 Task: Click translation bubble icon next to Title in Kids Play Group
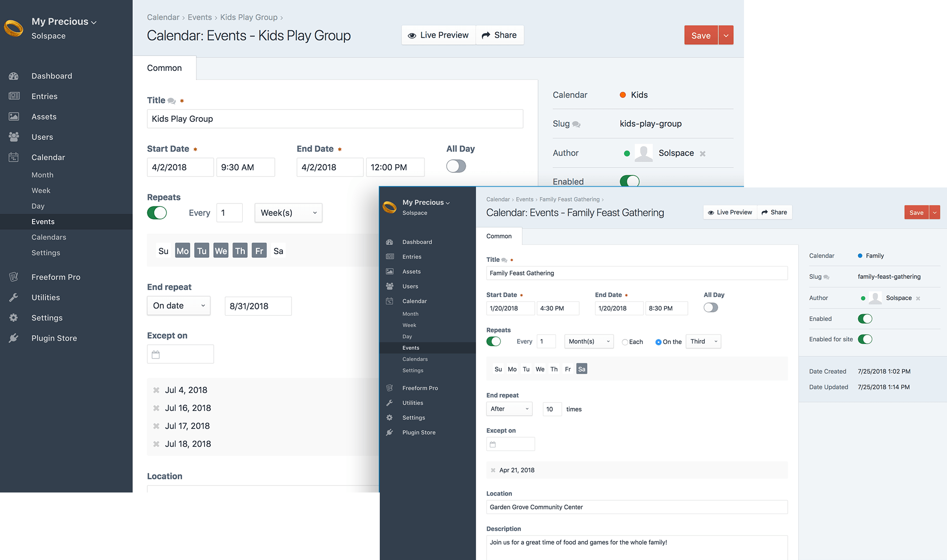171,101
